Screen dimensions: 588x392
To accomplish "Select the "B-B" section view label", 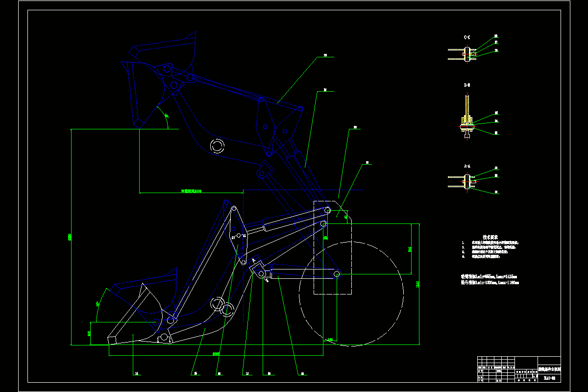I will pos(467,85).
